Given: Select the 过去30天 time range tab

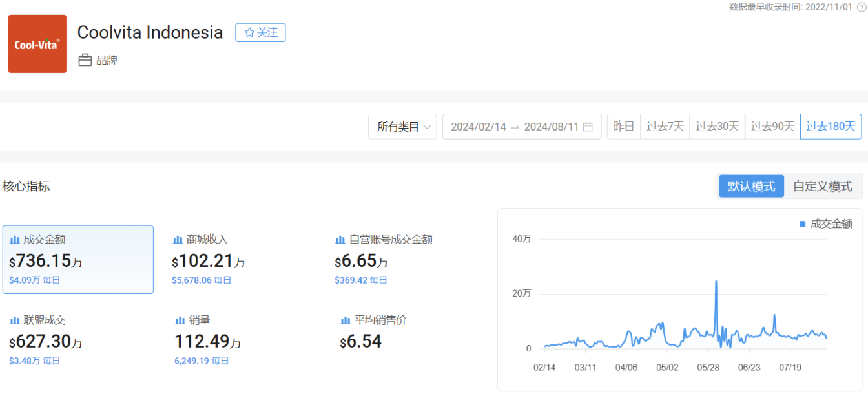Looking at the screenshot, I should pos(717,127).
